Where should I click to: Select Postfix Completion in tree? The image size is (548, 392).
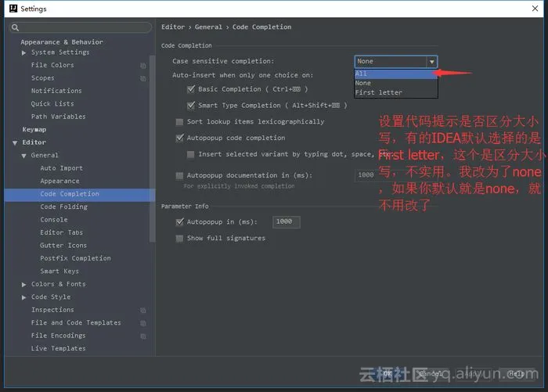coord(75,258)
